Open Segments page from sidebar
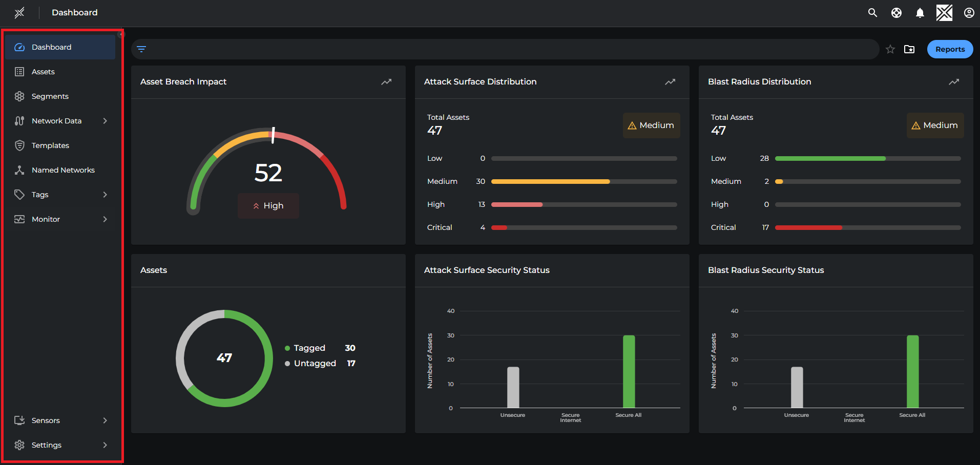The image size is (980, 465). point(50,96)
